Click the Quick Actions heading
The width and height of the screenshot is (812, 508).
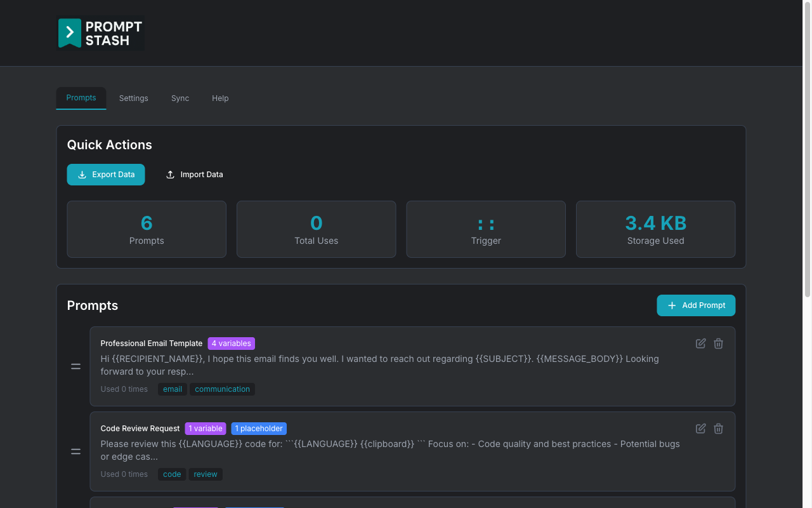pyautogui.click(x=110, y=145)
